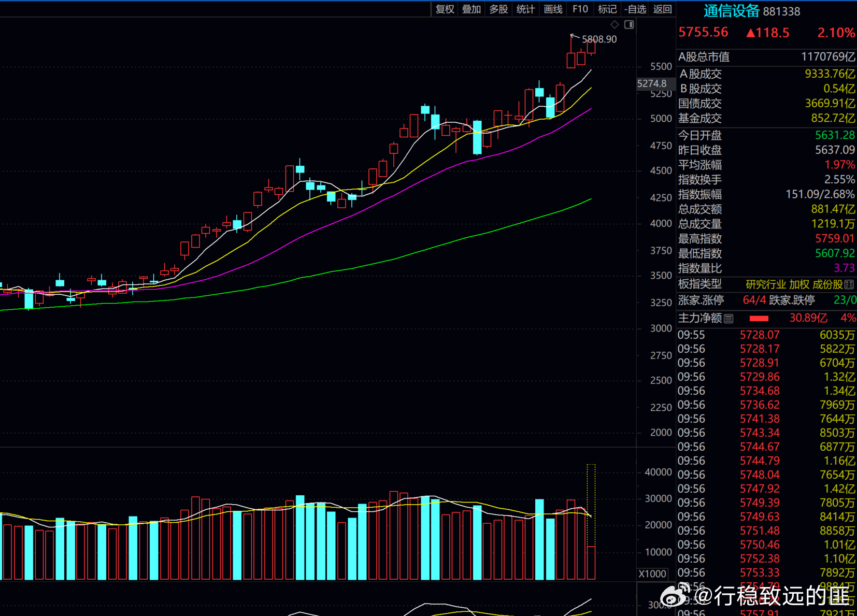Click the 最低指数 value 5607.92
This screenshot has height=616, width=857.
click(x=835, y=253)
